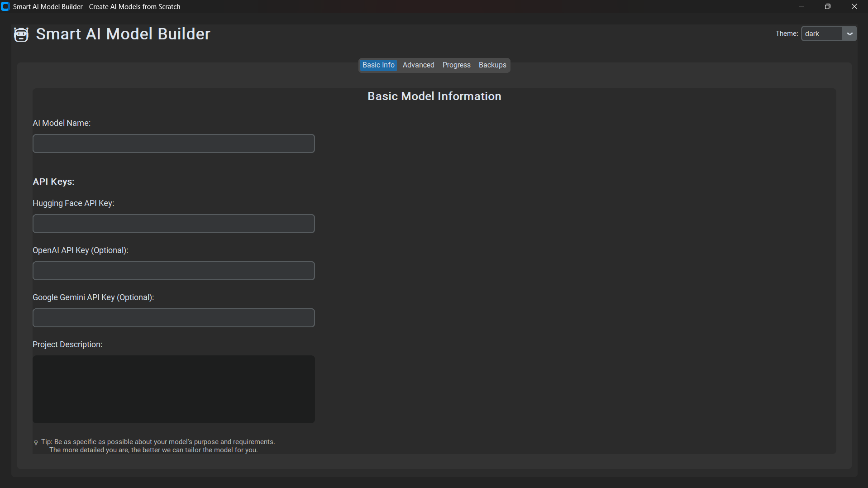Screen dimensions: 868x488
Task: Click the OpenAI API Key optional field
Action: (x=173, y=270)
